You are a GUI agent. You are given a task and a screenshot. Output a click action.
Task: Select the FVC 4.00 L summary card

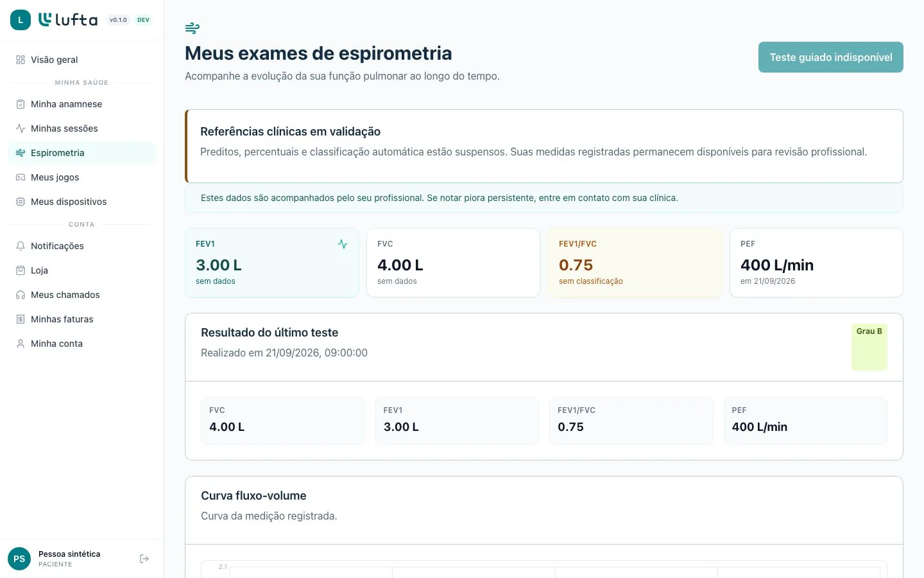453,263
